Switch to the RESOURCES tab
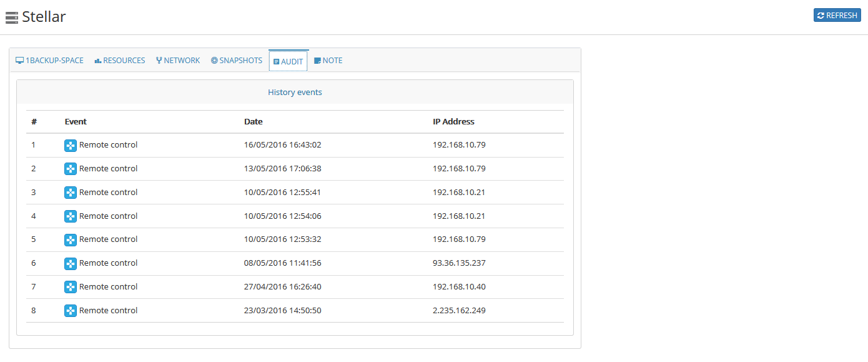 (x=120, y=61)
